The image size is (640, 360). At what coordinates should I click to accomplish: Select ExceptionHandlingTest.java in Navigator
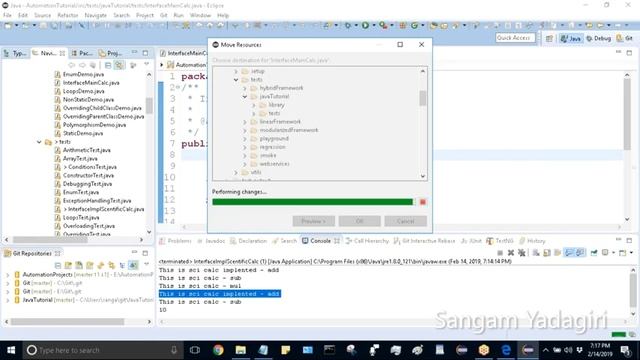coord(97,201)
